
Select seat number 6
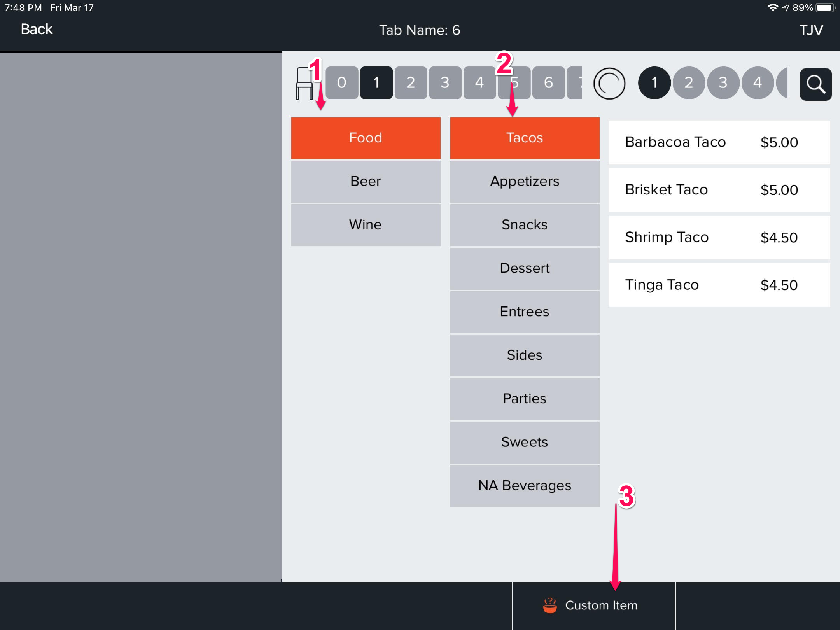548,83
